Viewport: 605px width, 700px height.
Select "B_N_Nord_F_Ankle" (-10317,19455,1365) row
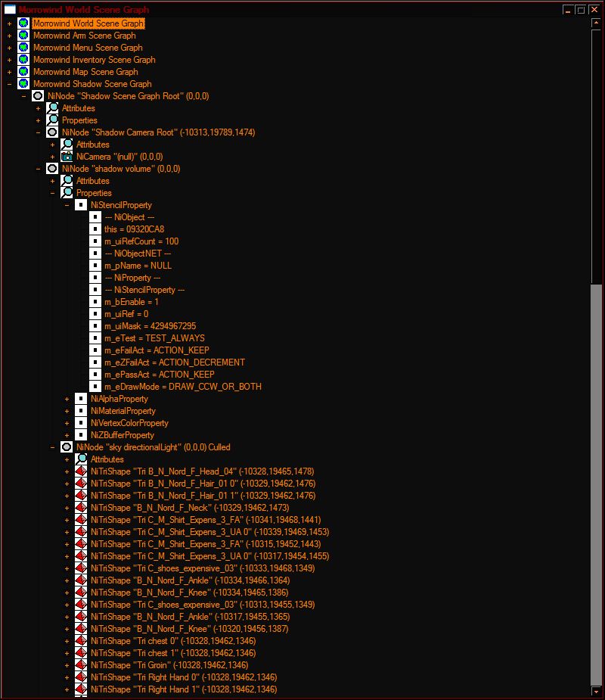(190, 616)
